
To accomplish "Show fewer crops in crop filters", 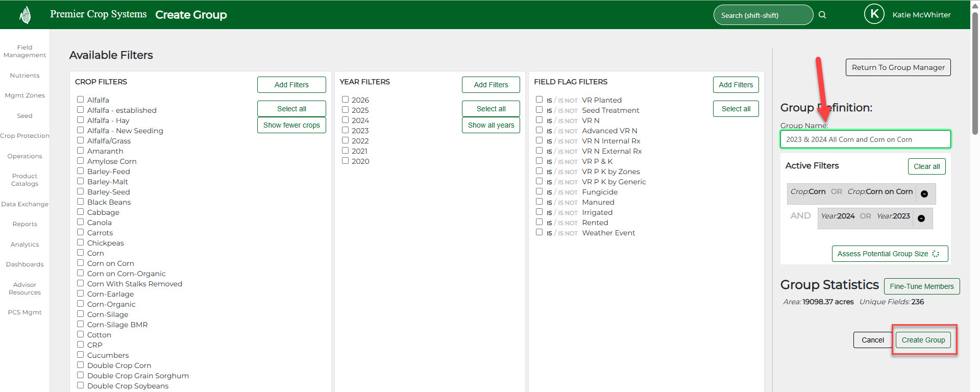I will (291, 125).
